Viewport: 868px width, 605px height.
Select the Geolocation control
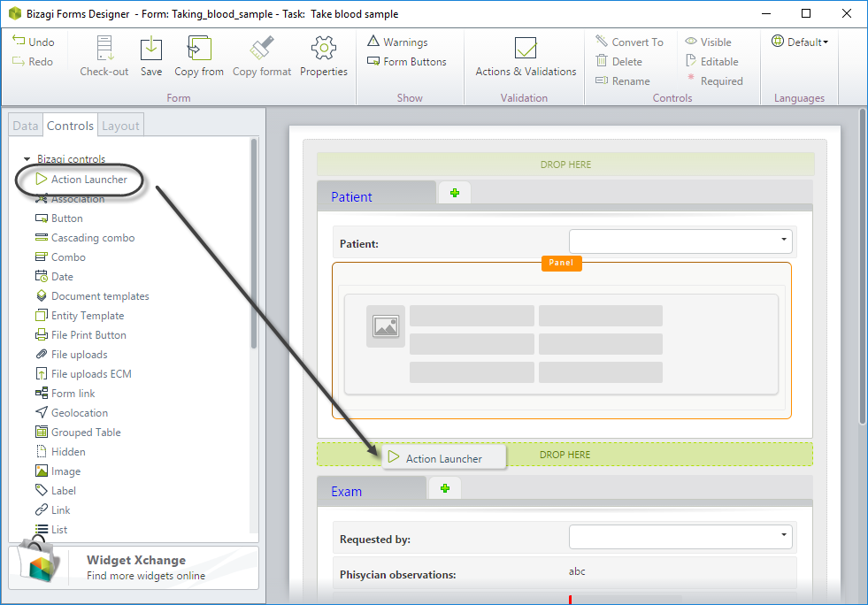coord(72,412)
